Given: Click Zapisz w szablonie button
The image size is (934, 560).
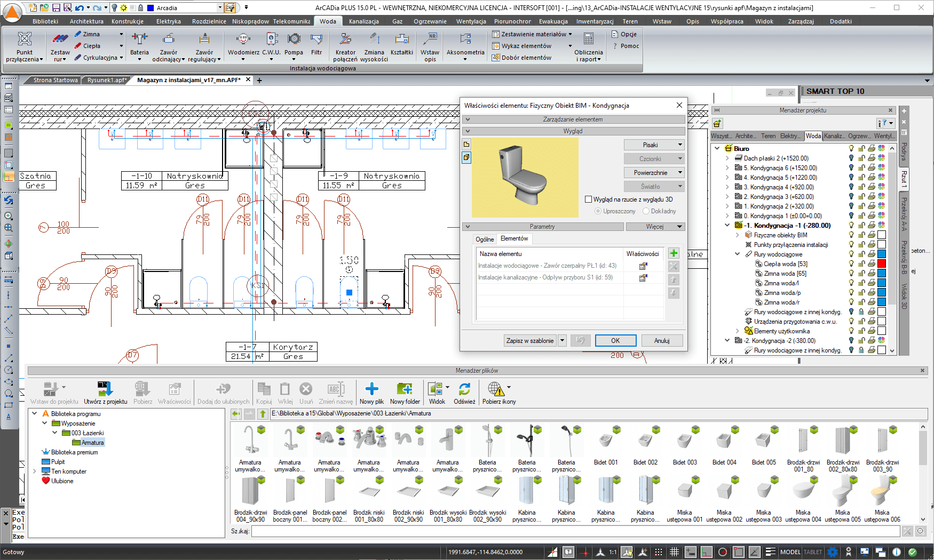Looking at the screenshot, I should coord(530,341).
